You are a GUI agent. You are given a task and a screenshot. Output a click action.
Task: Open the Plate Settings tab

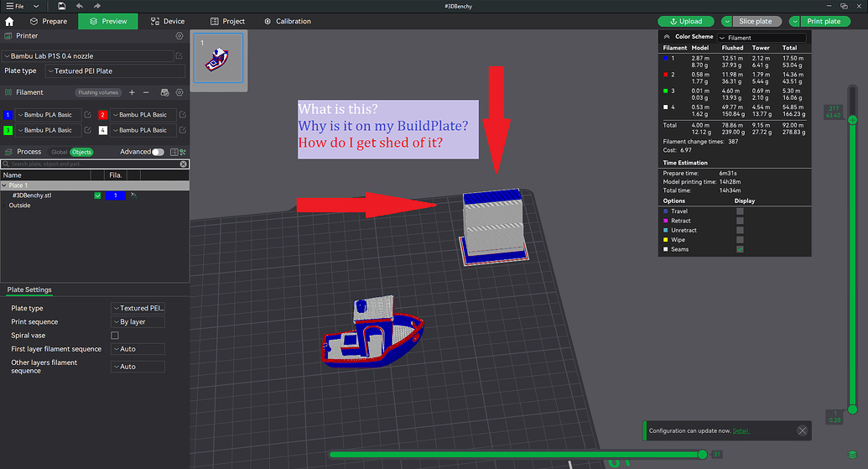(29, 289)
